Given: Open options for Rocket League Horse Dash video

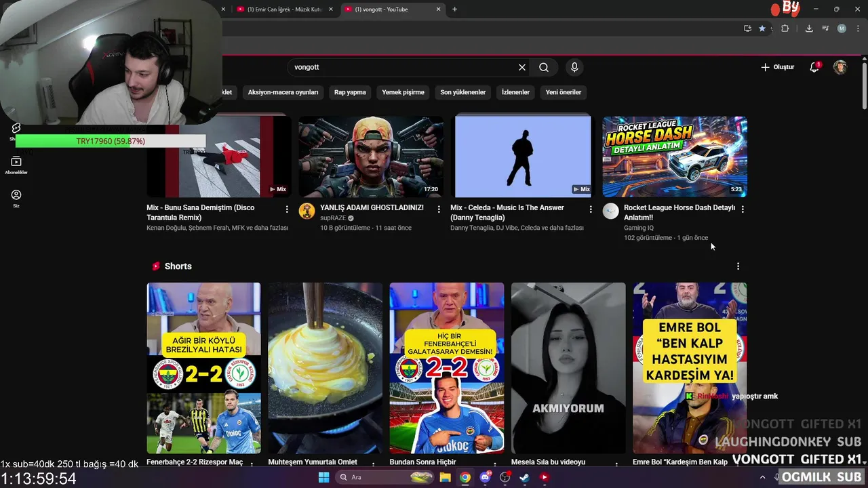Looking at the screenshot, I should (743, 209).
